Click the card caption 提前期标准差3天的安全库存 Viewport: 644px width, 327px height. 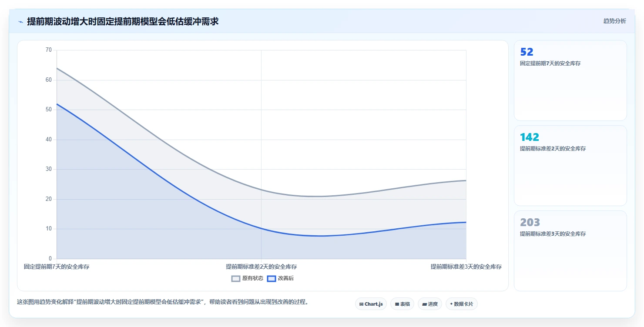[x=553, y=234]
